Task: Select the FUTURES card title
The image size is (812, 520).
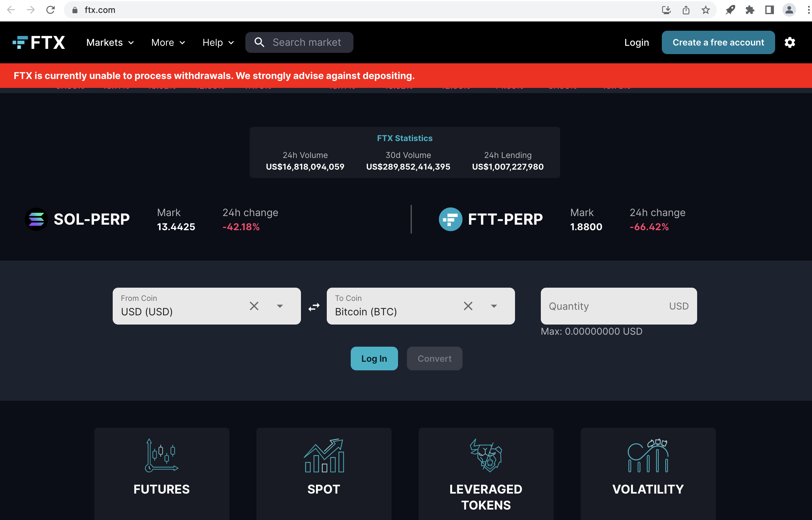Action: 162,489
